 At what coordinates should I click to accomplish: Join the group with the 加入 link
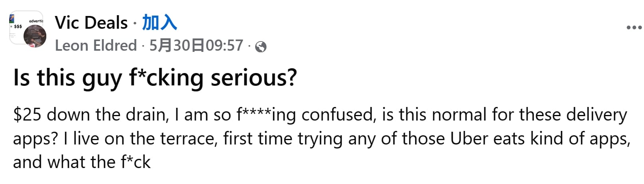[160, 22]
